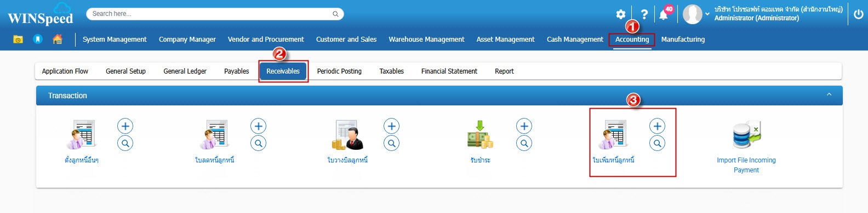The height and width of the screenshot is (213, 868).
Task: Open the รับชำระ link
Action: (x=480, y=160)
